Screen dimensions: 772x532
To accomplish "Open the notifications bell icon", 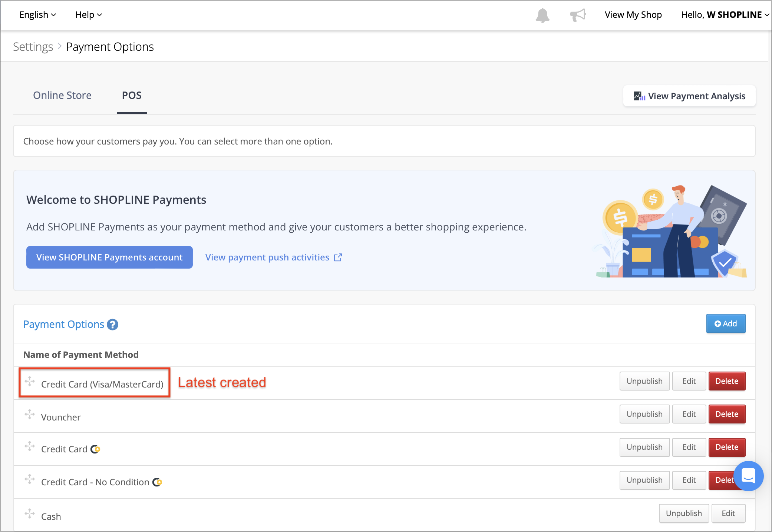I will pos(542,15).
